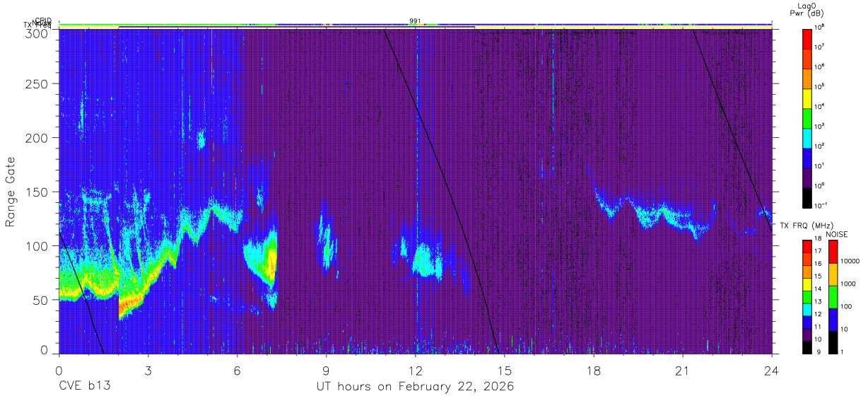Click the y-axis tick label '250'
Viewport: 868px width, 401px height.
[x=37, y=84]
